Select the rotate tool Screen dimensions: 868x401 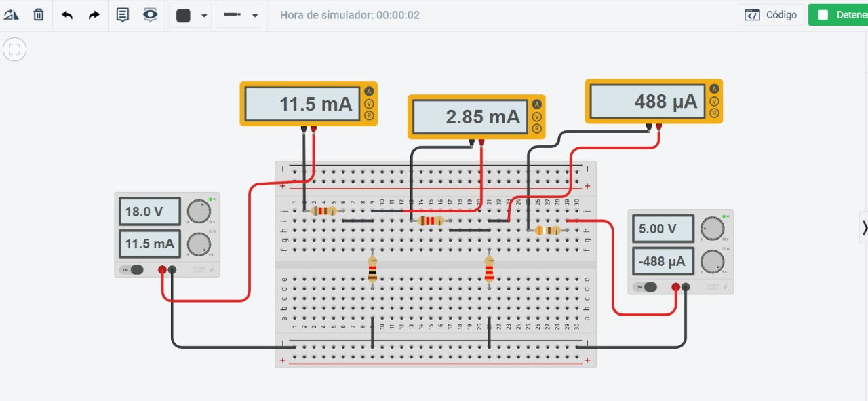tap(12, 14)
